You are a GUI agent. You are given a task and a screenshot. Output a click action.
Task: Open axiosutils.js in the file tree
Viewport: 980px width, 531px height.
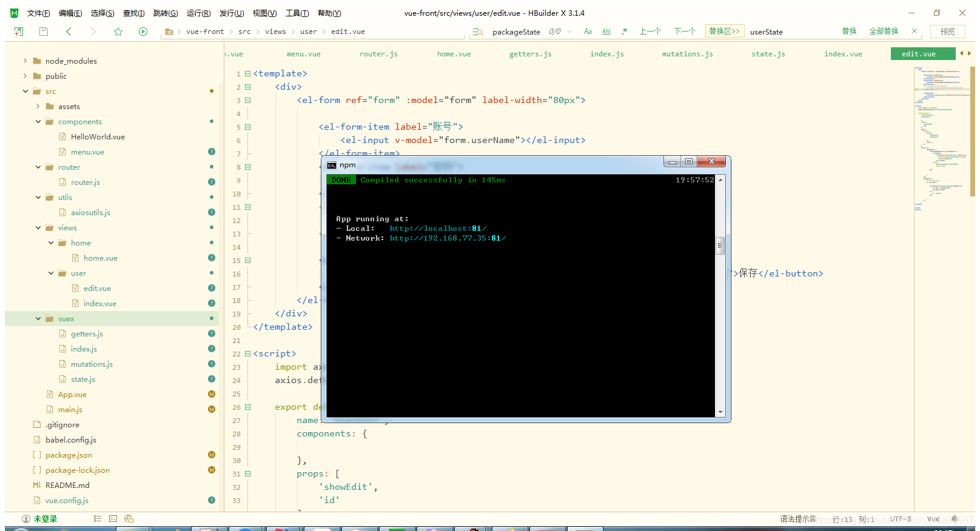tap(90, 213)
